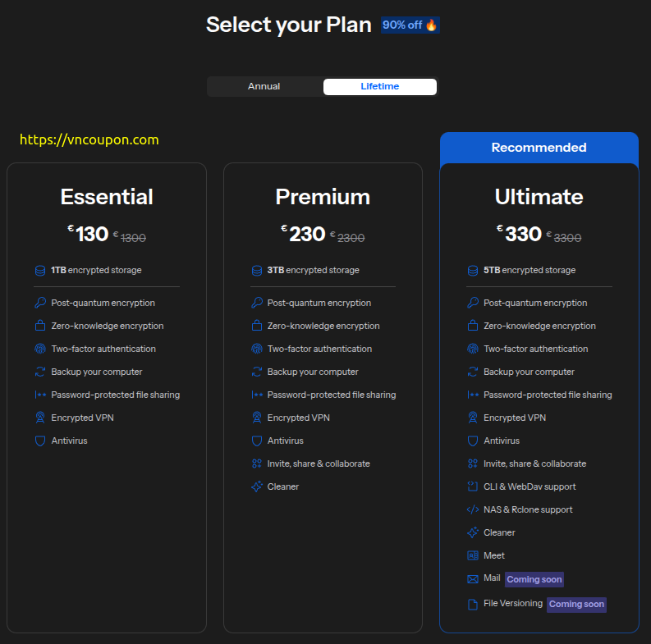The image size is (651, 644).
Task: Switch to the Annual billing tab
Action: pyautogui.click(x=264, y=86)
